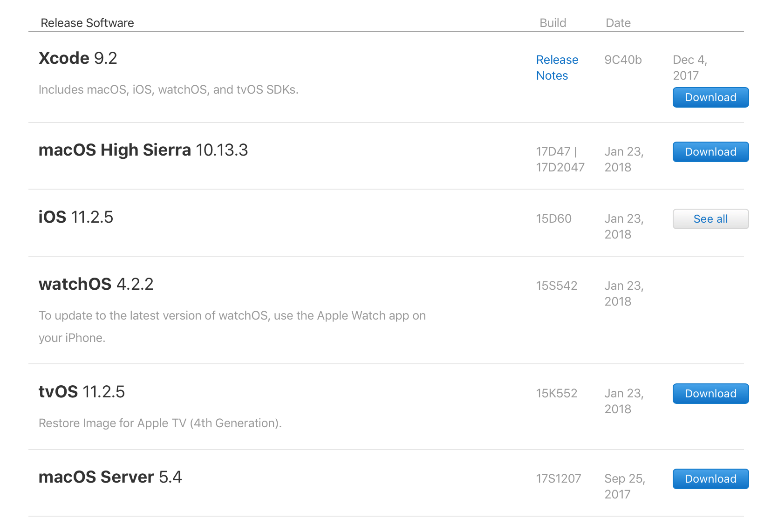This screenshot has width=778, height=532.
Task: Click the Xcode 9.2 title
Action: point(78,58)
